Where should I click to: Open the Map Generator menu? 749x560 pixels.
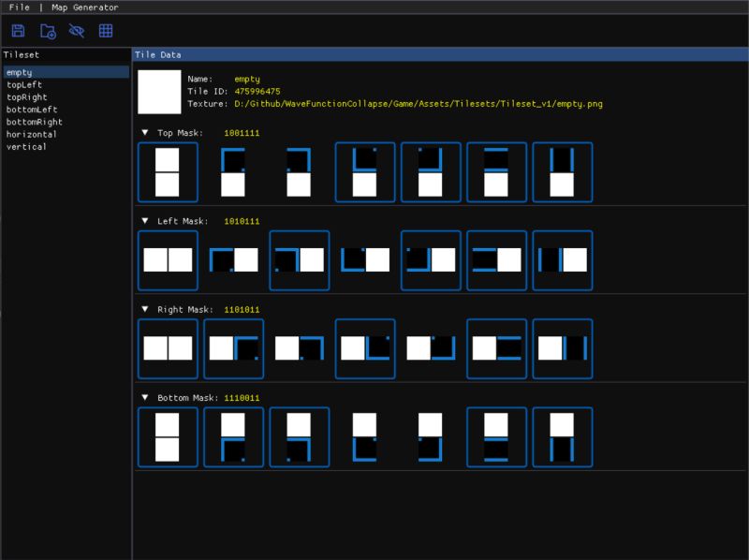(85, 7)
